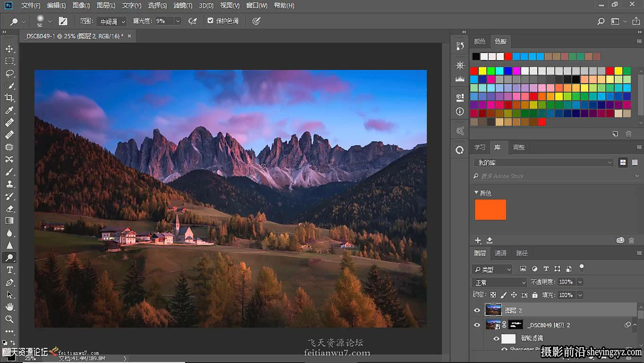Viewport: 644px width, 363px height.
Task: Click the layer mask thumbnail of _DSC8049 拷贝 2
Action: (x=516, y=325)
